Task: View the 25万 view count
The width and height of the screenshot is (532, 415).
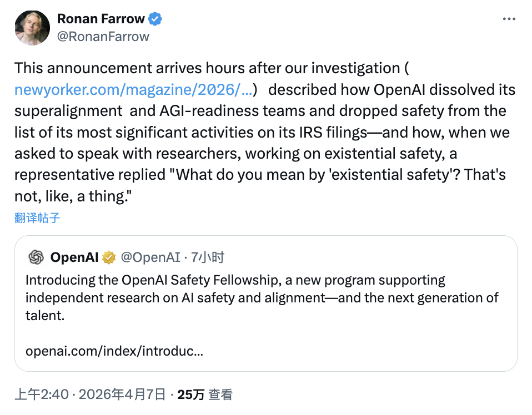Action: tap(190, 394)
